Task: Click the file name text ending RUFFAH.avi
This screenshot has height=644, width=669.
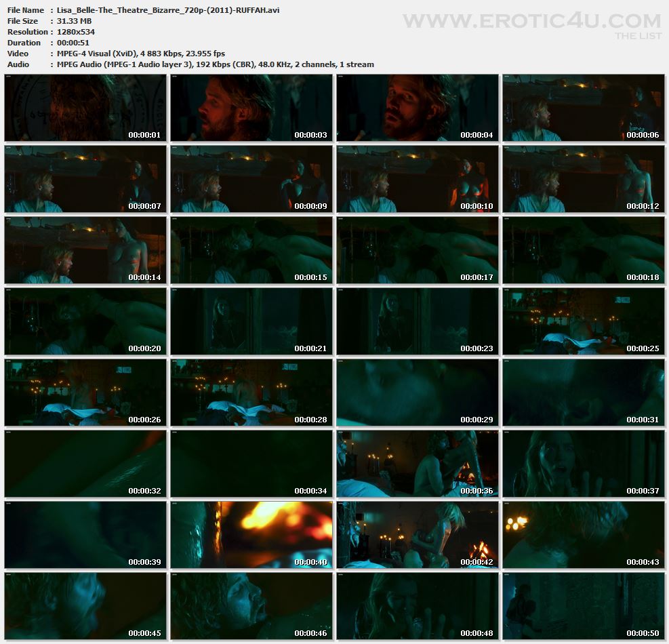Action: [x=168, y=9]
